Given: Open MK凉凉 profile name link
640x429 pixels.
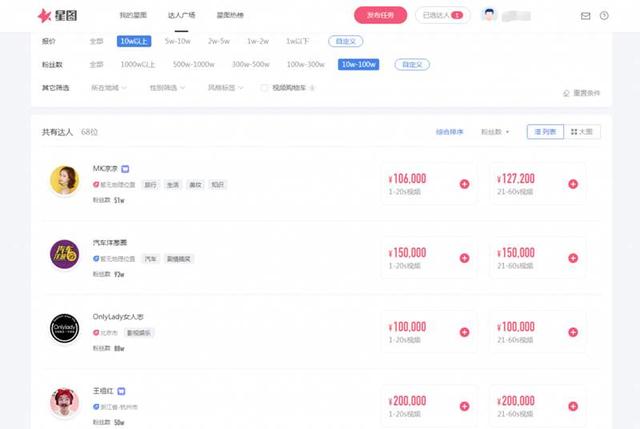Looking at the screenshot, I should [x=105, y=169].
